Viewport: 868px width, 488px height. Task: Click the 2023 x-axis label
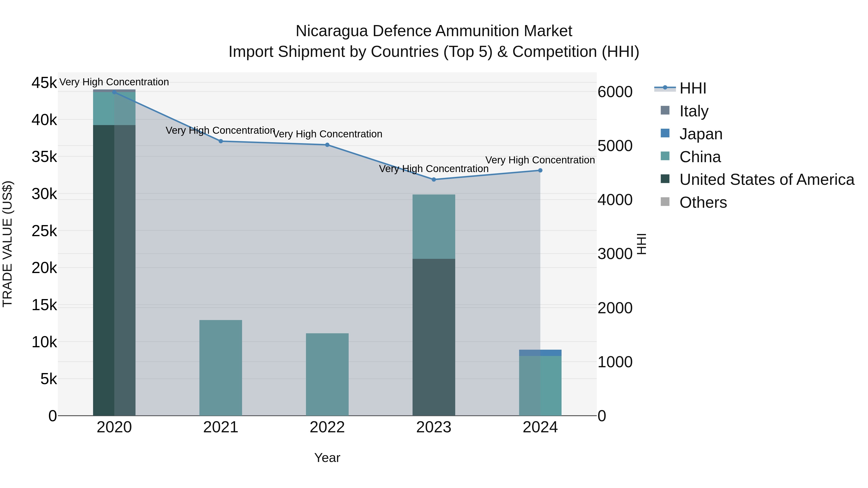tap(434, 427)
